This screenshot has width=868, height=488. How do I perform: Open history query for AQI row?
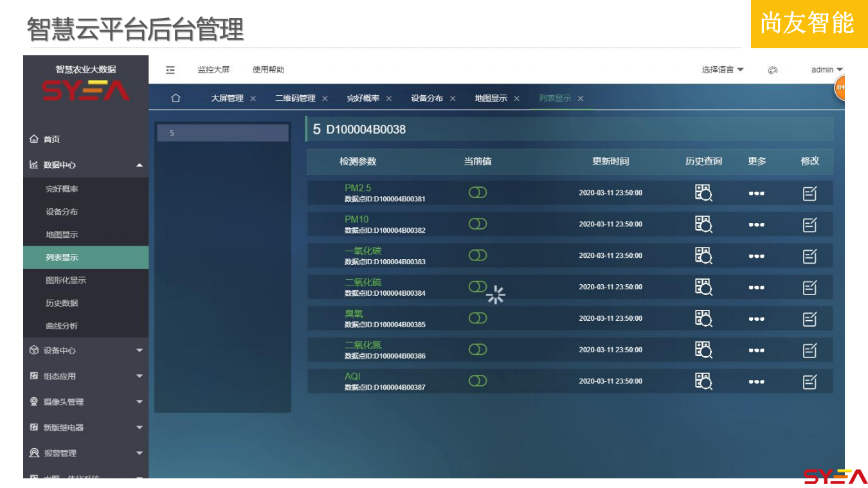pos(703,381)
